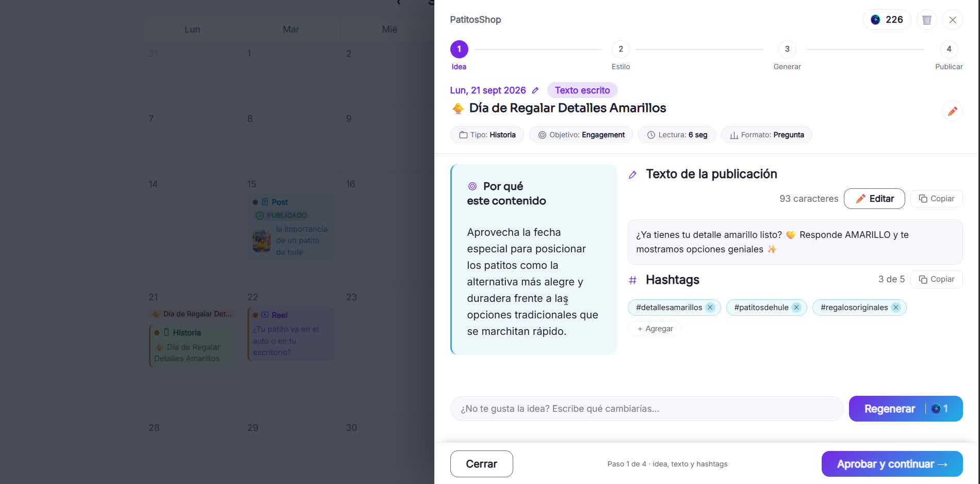
Task: Click the # icon beside Hashtags heading
Action: tap(633, 280)
